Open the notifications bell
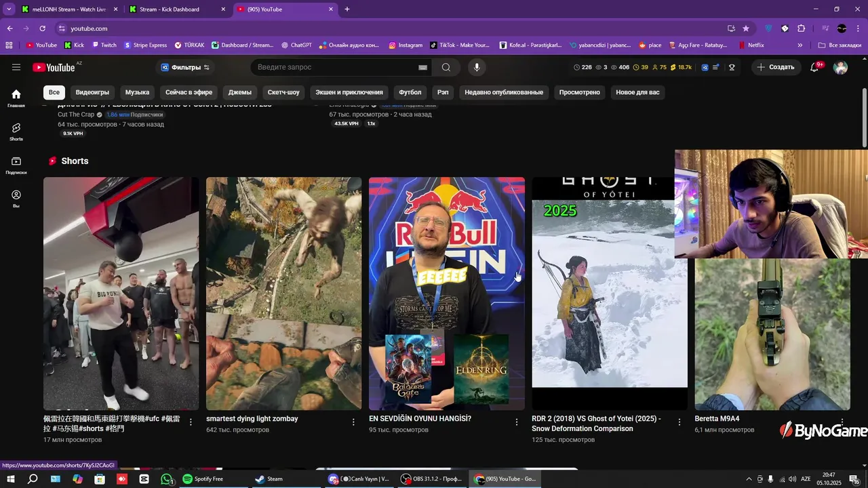 pyautogui.click(x=815, y=67)
